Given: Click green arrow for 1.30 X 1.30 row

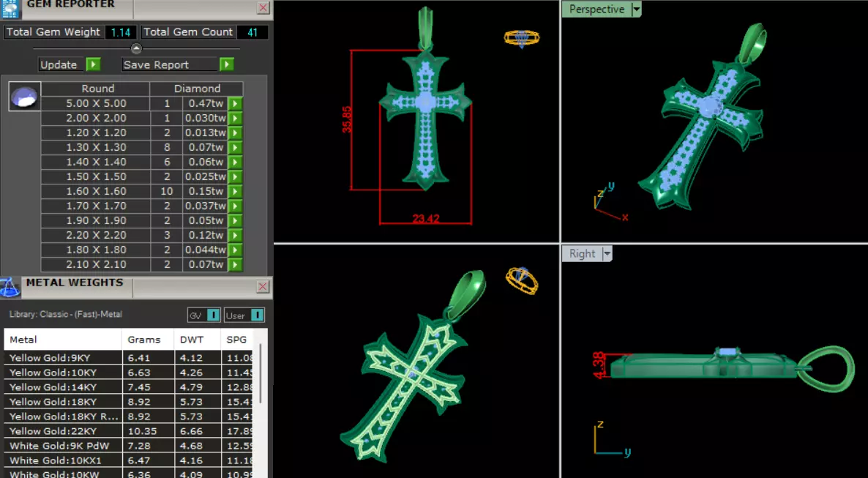Looking at the screenshot, I should pos(235,147).
